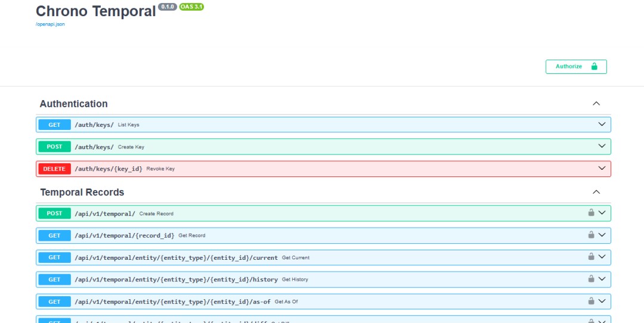The width and height of the screenshot is (644, 323).
Task: Expand the POST Create Record chevron
Action: (602, 213)
